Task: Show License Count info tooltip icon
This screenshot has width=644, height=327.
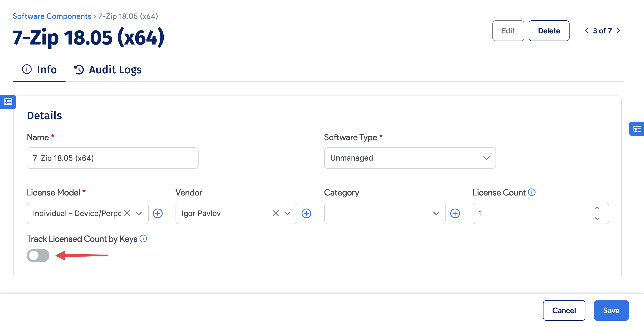Action: pos(532,192)
